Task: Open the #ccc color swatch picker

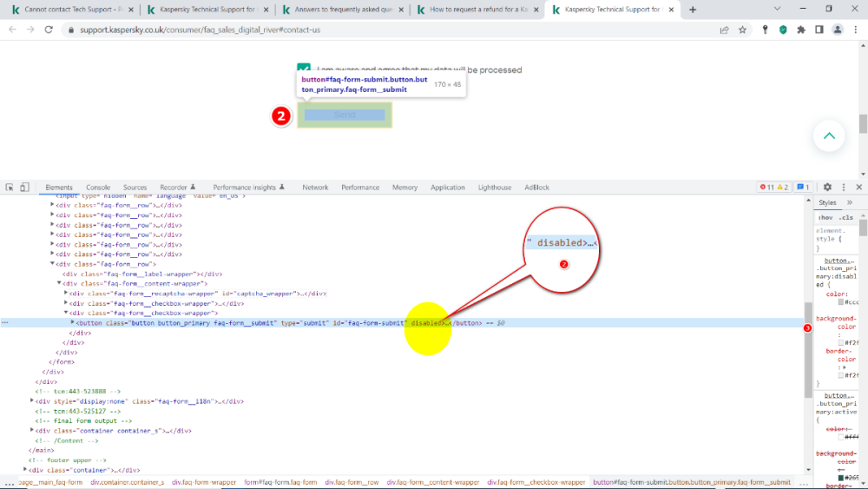Action: tap(841, 301)
